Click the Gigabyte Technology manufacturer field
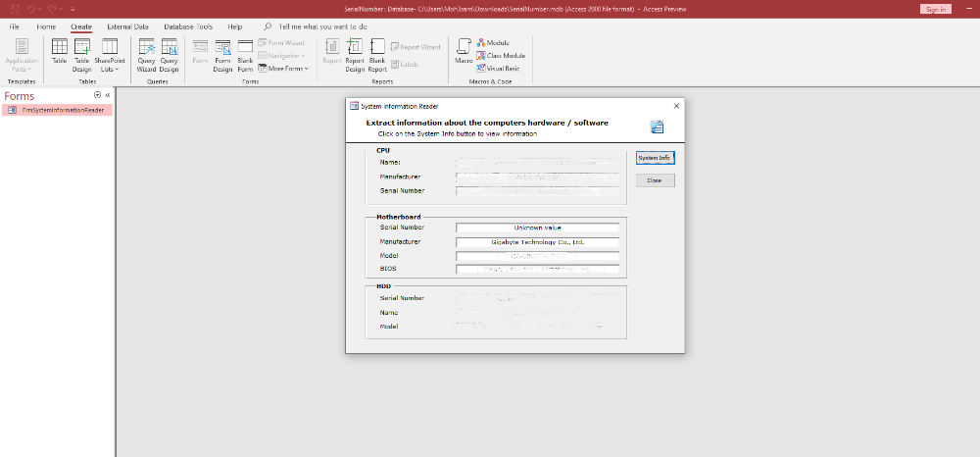Viewport: 980px width, 457px height. [x=537, y=242]
